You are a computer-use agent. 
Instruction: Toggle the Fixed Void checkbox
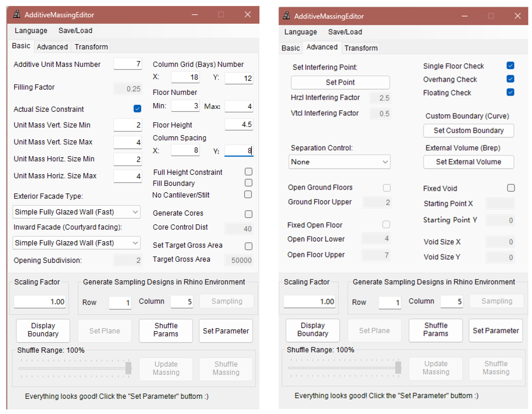click(511, 188)
